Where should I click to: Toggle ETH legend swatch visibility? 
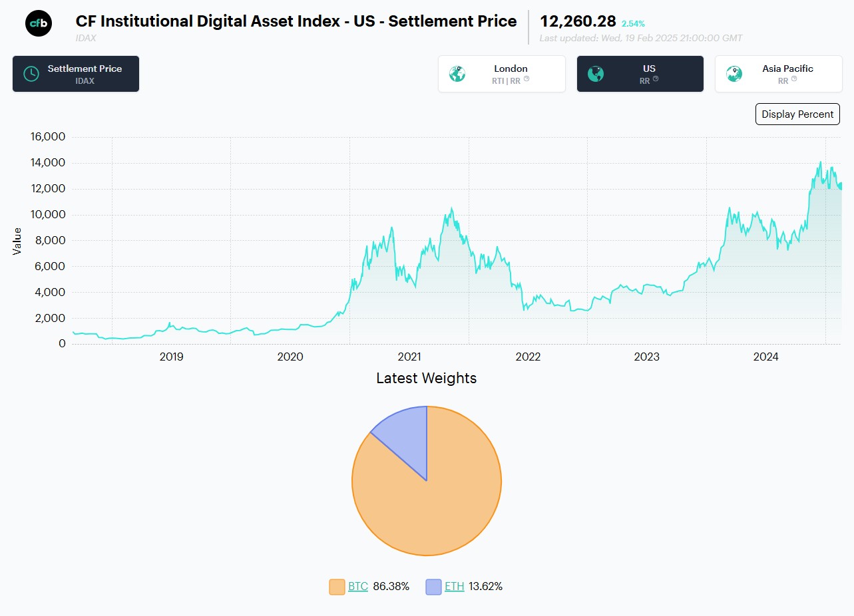434,587
